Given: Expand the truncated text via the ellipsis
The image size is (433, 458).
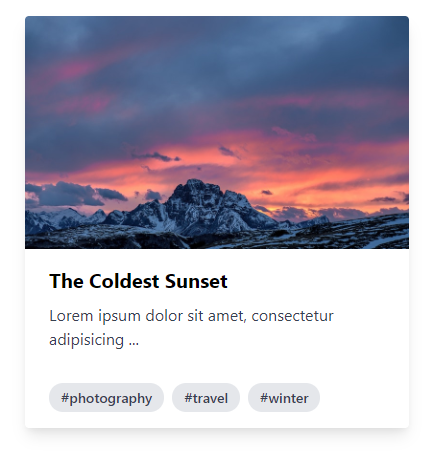Looking at the screenshot, I should (134, 340).
